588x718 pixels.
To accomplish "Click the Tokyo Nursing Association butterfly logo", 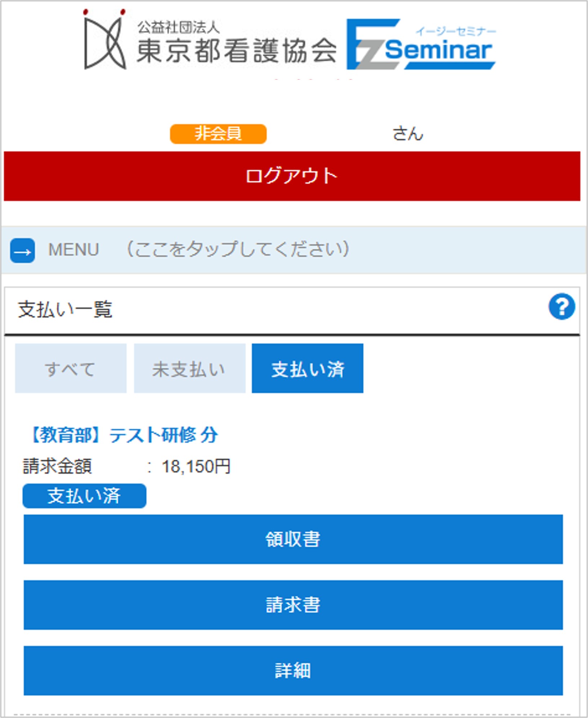I will pos(105,40).
